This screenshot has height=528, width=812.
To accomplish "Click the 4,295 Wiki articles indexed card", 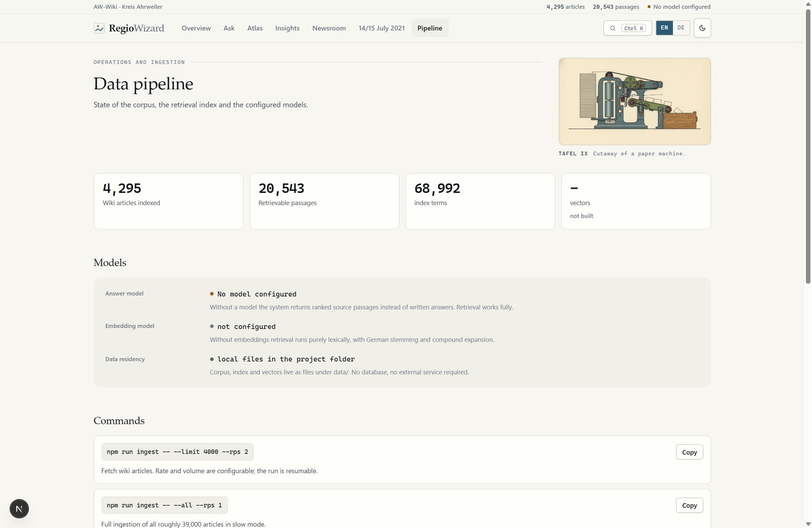I will (x=168, y=201).
